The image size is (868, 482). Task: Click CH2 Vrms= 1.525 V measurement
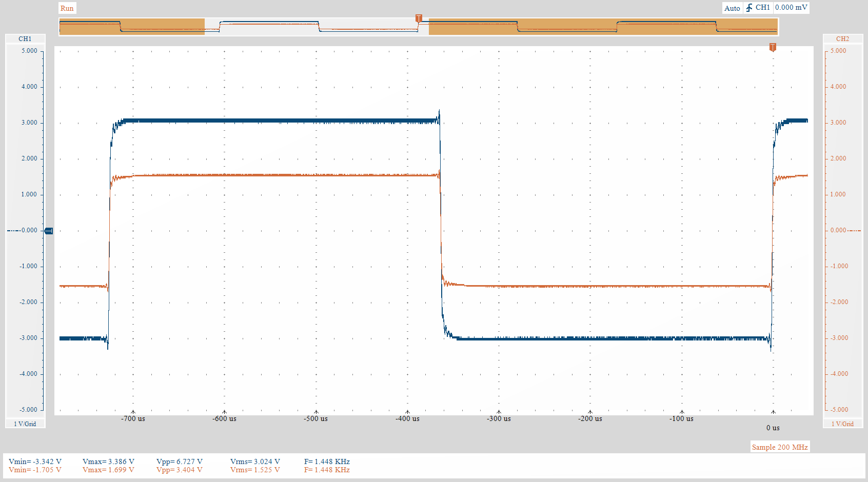tap(255, 470)
